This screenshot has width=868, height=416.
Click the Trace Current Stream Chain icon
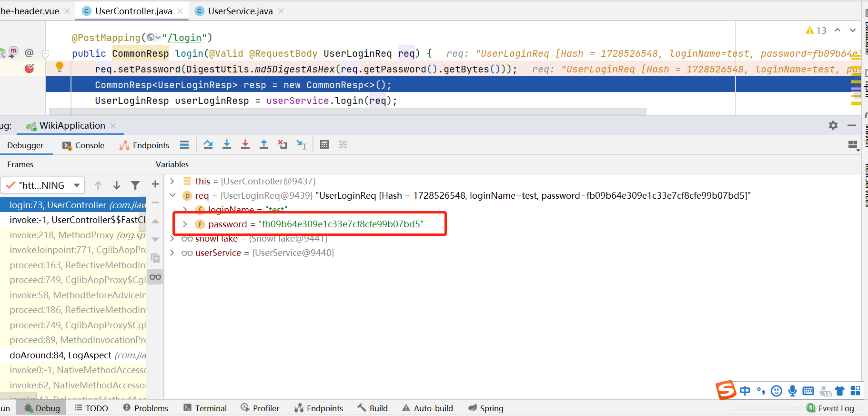coord(343,144)
